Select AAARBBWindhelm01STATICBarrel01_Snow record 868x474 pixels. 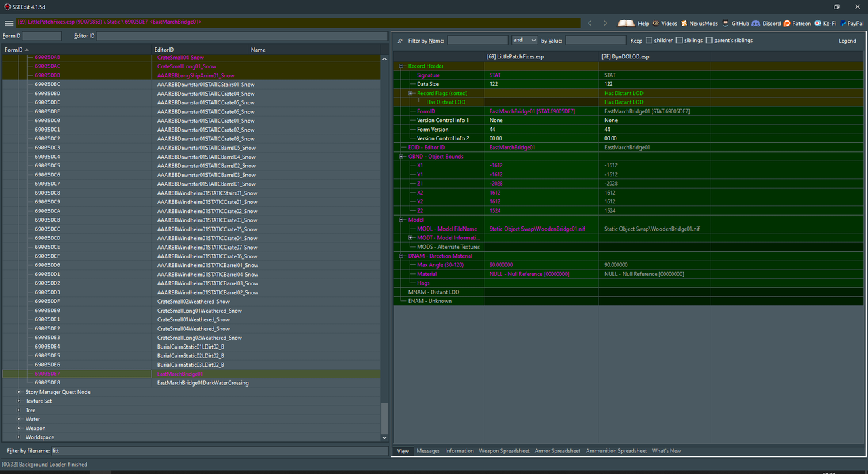(x=208, y=265)
